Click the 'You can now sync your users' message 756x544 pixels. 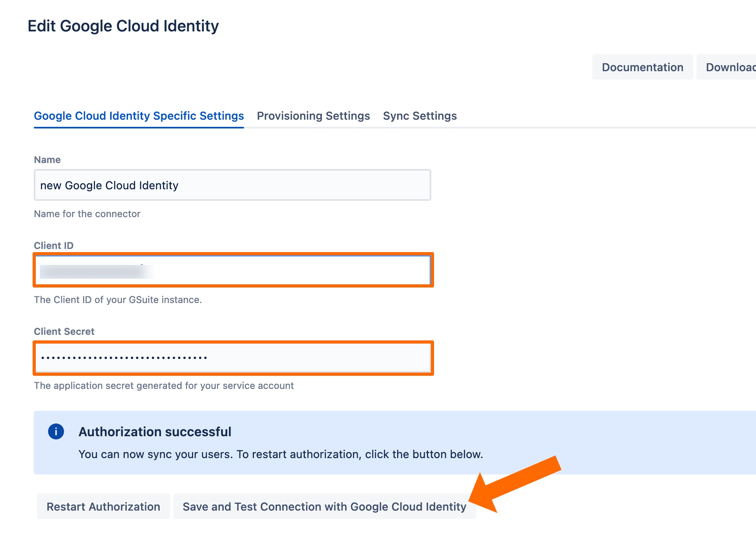[x=281, y=454]
